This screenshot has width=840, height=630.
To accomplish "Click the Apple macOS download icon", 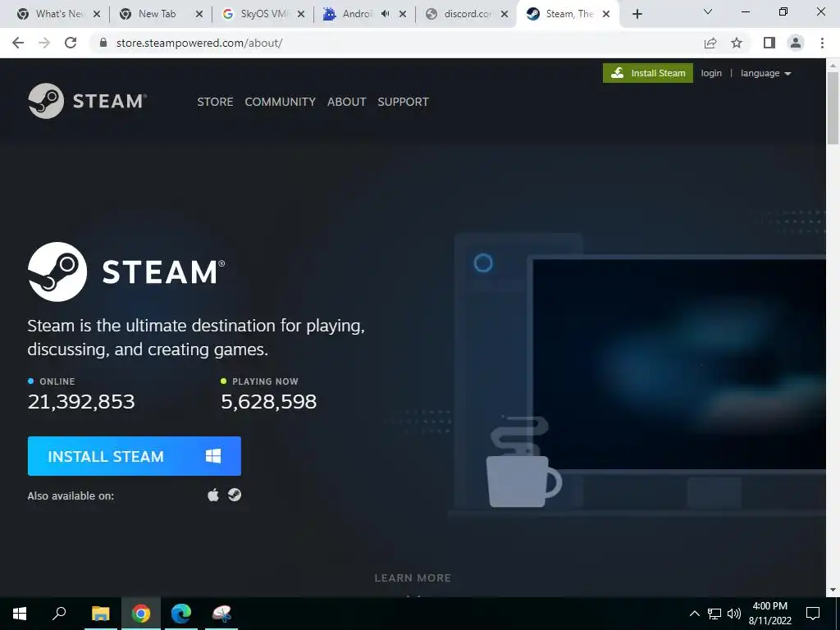I will click(213, 495).
